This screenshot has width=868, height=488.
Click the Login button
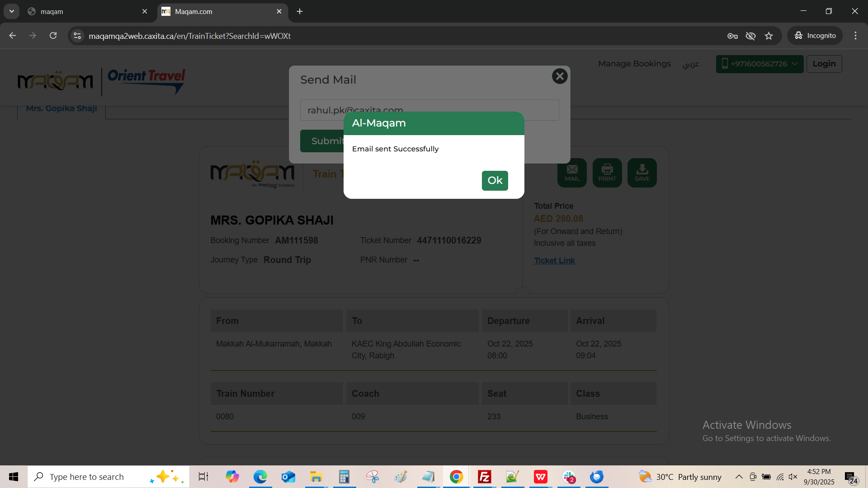tap(824, 64)
